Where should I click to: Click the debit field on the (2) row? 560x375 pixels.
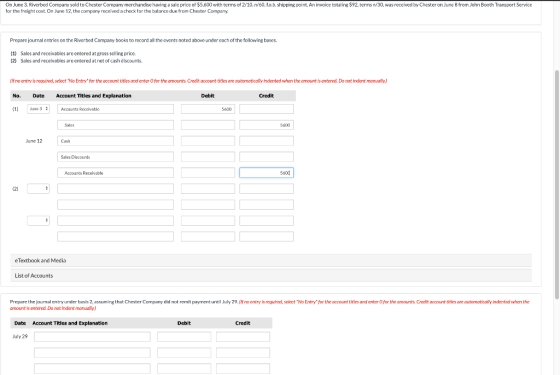point(208,189)
